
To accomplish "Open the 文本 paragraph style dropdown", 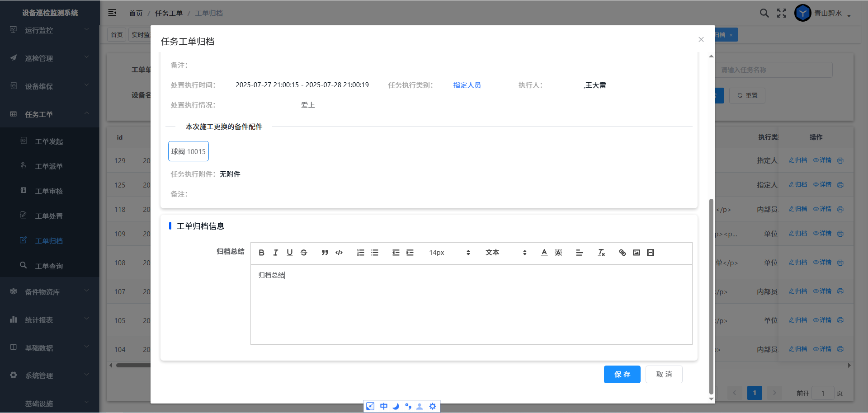I will [x=505, y=253].
